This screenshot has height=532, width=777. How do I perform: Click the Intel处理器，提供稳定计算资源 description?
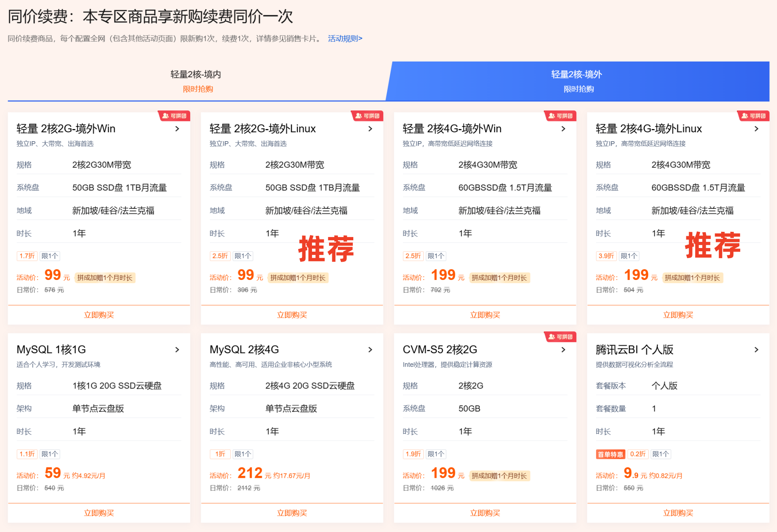coord(448,365)
